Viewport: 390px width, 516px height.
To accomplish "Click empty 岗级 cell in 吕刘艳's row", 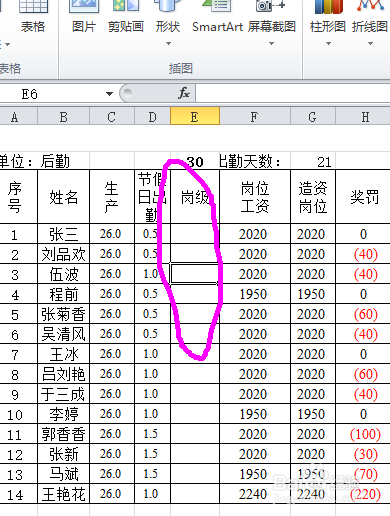I will 195,374.
